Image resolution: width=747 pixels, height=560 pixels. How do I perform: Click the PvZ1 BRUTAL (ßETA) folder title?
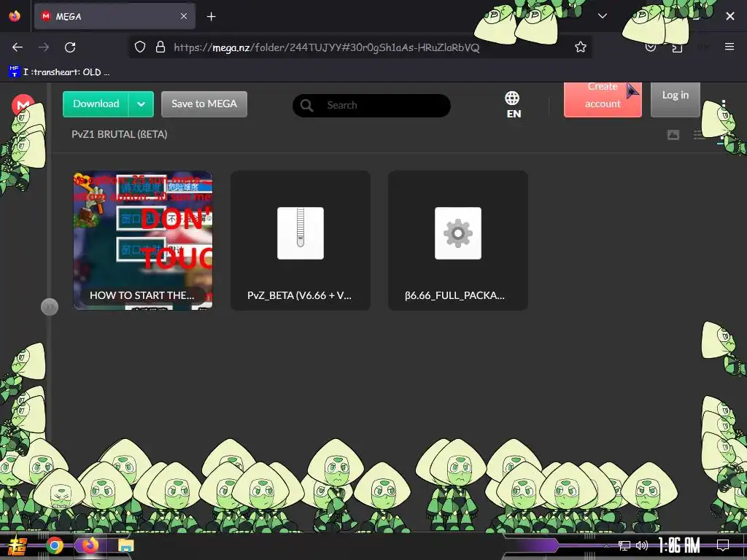(119, 134)
